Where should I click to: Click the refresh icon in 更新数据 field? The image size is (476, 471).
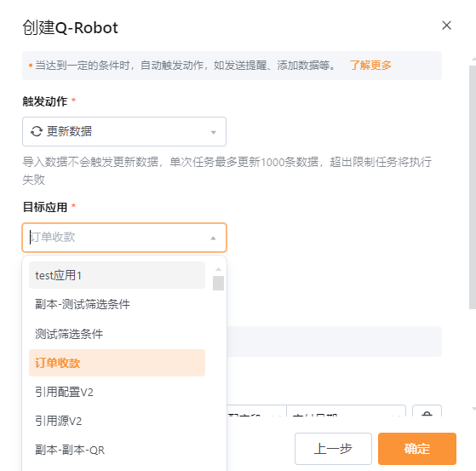(x=37, y=131)
